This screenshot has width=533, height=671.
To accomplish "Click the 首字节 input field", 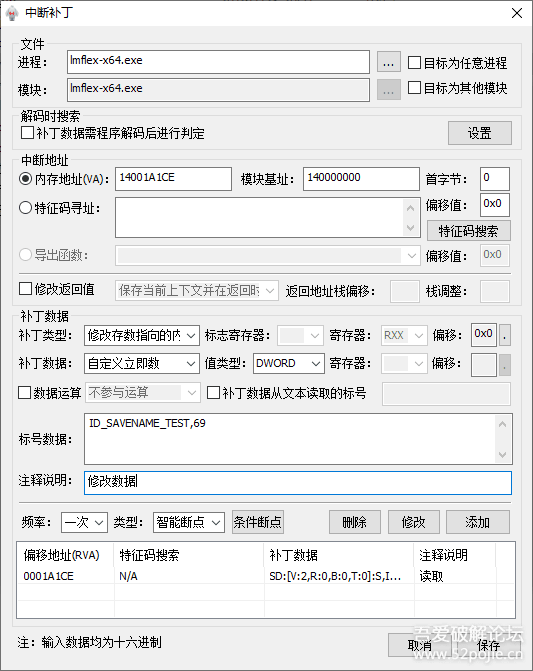I will (x=495, y=178).
